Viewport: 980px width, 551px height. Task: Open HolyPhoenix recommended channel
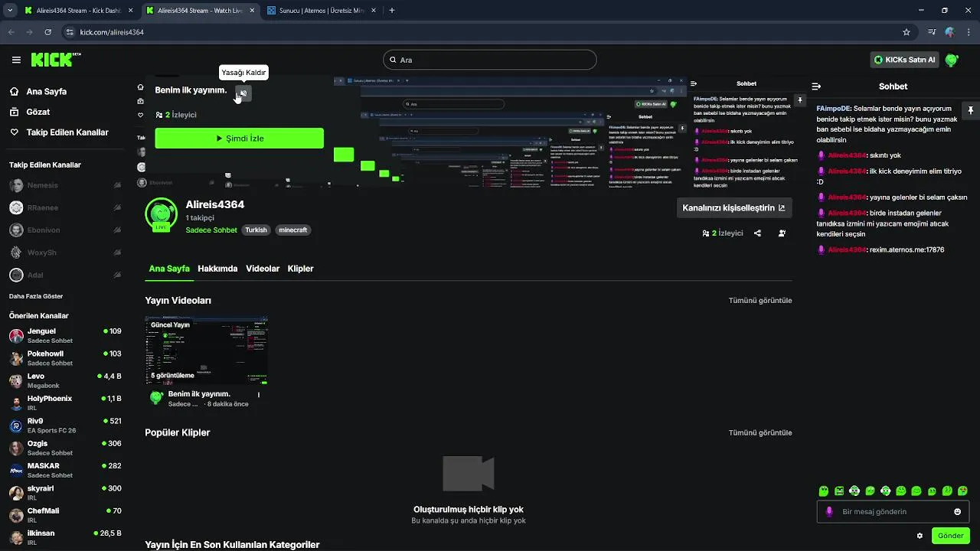click(65, 403)
